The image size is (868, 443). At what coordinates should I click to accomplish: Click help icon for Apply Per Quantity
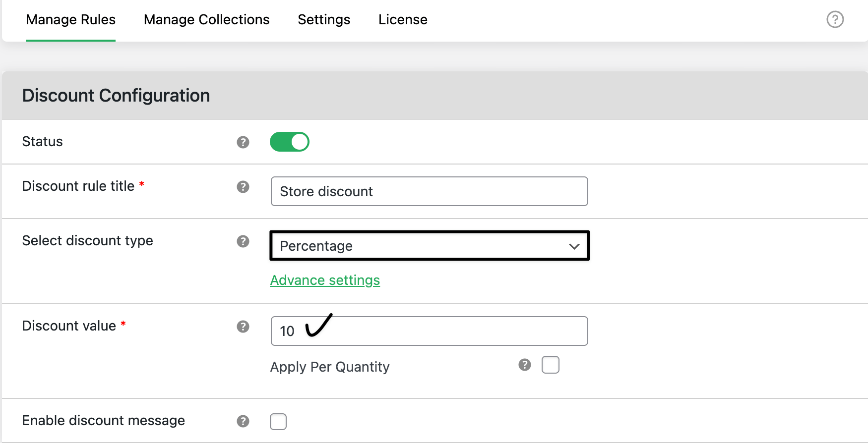coord(524,365)
